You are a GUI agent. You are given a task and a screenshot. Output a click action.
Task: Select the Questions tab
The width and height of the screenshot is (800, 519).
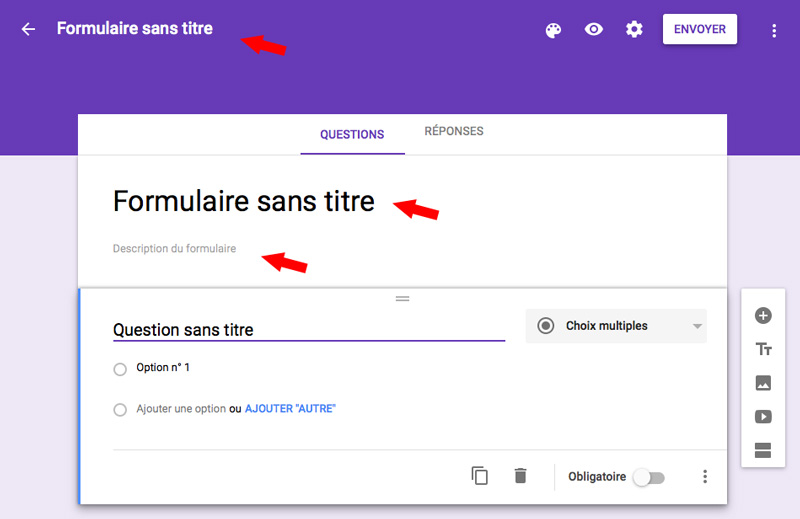pos(352,135)
